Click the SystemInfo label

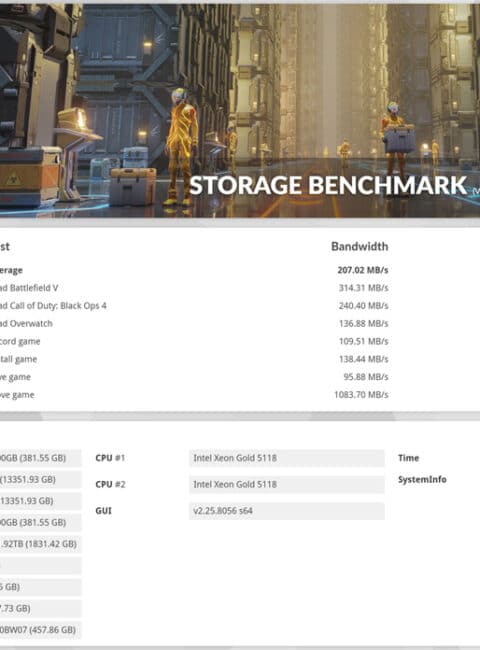(422, 480)
